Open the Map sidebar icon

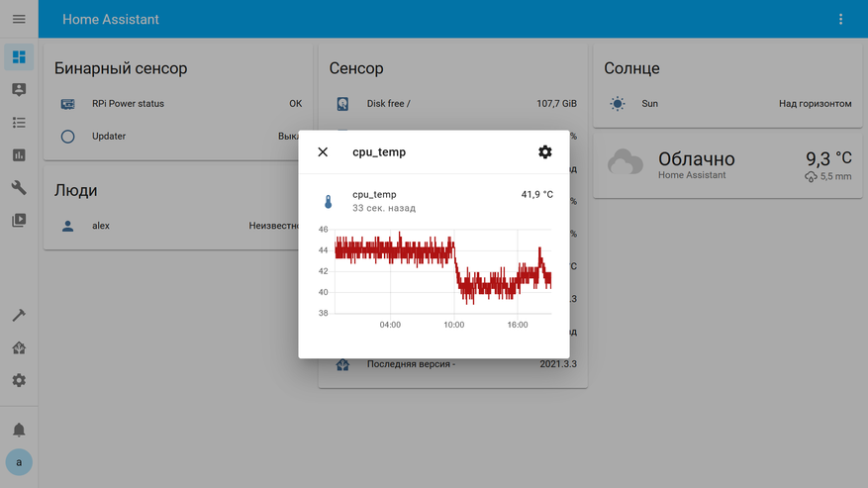coord(19,90)
